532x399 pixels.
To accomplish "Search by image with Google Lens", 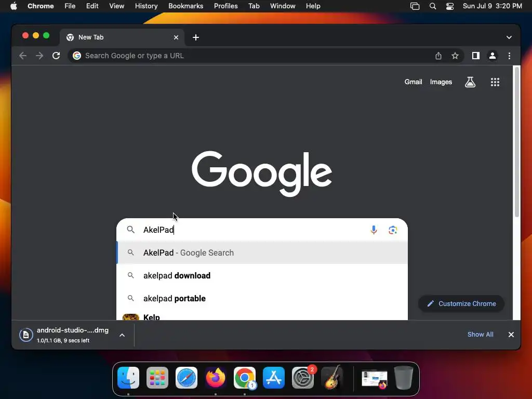I will 393,230.
